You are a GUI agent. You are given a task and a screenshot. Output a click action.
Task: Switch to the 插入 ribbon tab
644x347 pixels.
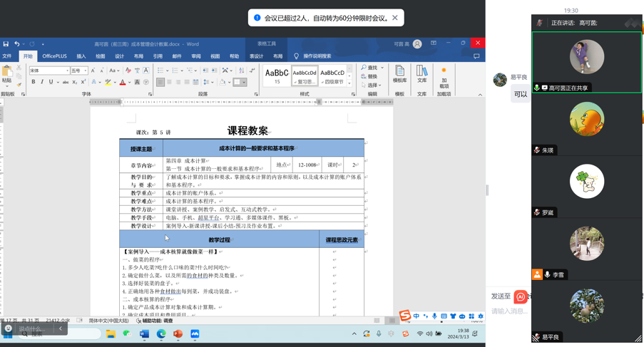click(81, 56)
